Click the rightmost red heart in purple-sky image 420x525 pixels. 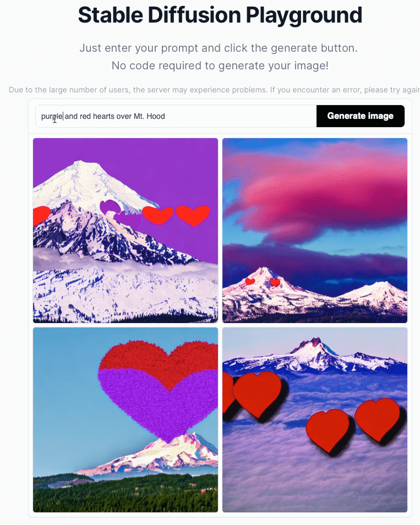[x=193, y=215]
